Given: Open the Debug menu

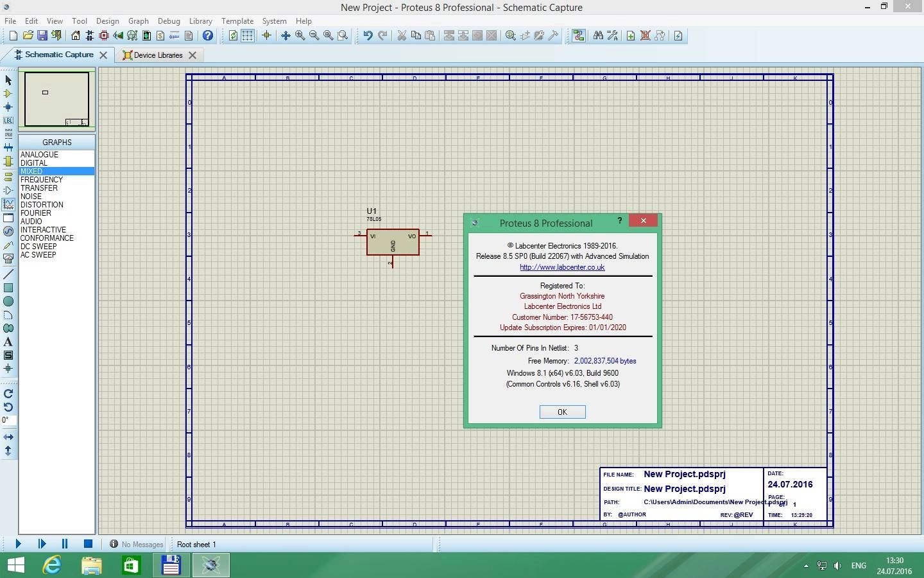Looking at the screenshot, I should (x=169, y=21).
